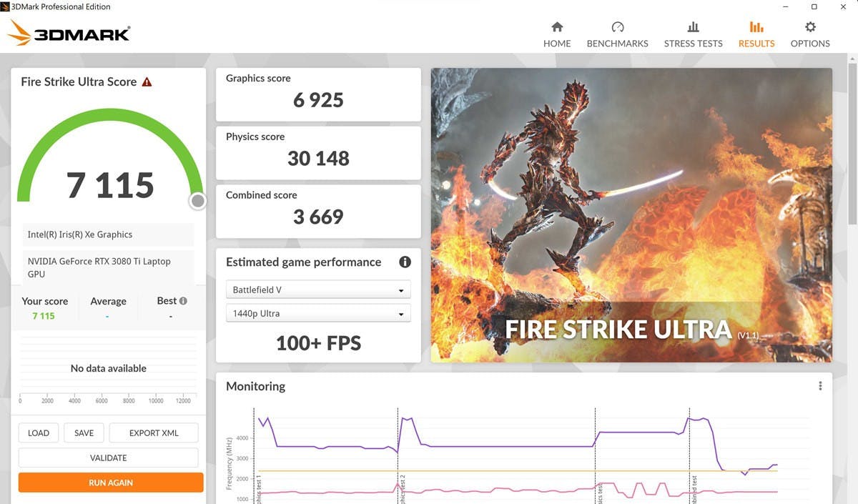
Task: Click the stress tests bar chart icon
Action: click(x=693, y=27)
